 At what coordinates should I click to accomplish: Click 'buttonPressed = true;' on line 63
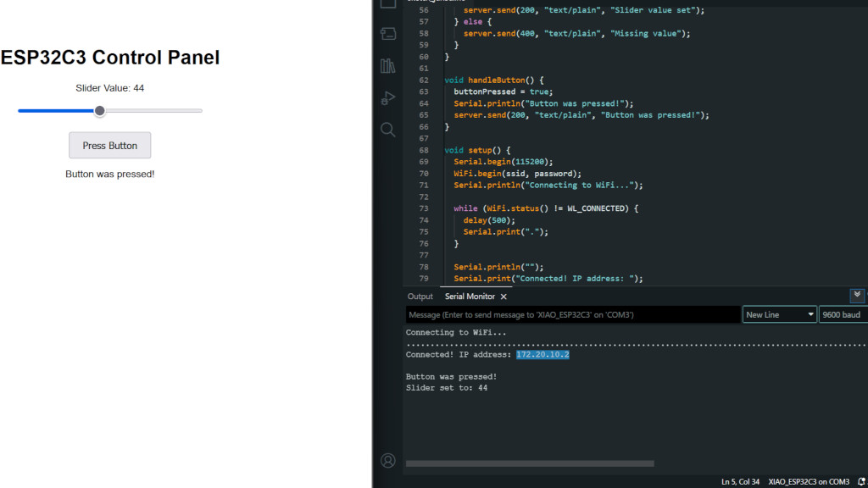504,91
